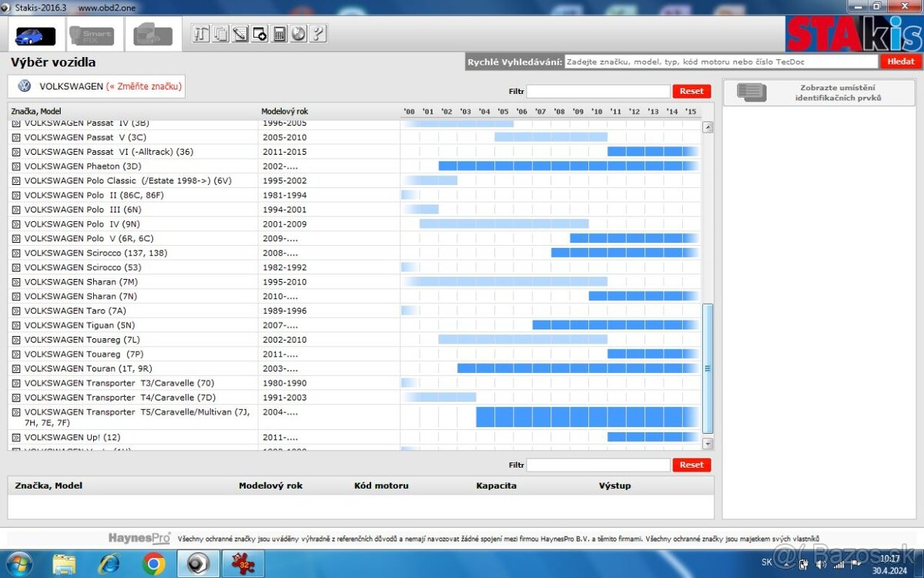
Task: Expand VOLKSWAGEN Phaeton (3D) row
Action: coord(16,166)
